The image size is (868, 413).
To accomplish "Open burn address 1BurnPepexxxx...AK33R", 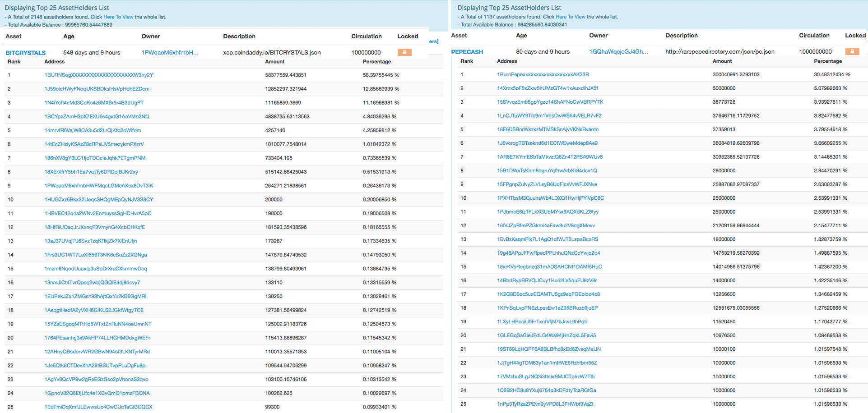I will [x=543, y=74].
